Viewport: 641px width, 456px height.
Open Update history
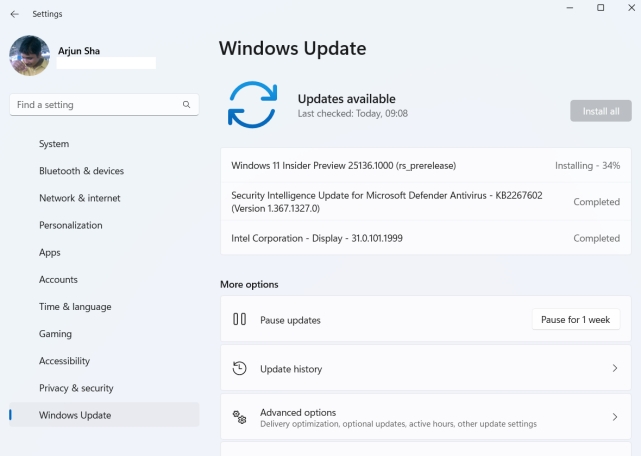(x=426, y=368)
